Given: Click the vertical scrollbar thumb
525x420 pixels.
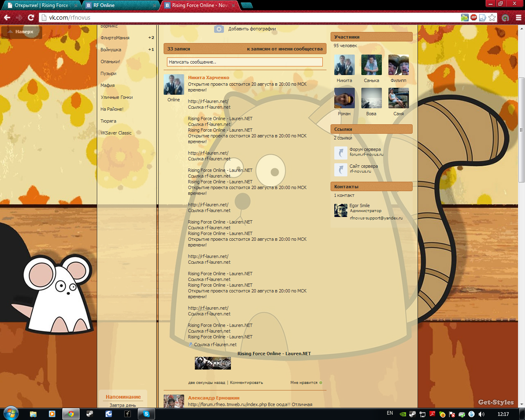Looking at the screenshot, I should point(522,130).
